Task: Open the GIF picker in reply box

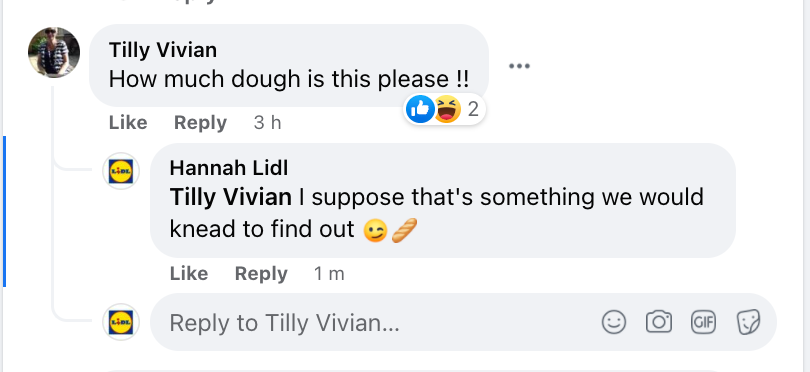Action: tap(704, 322)
